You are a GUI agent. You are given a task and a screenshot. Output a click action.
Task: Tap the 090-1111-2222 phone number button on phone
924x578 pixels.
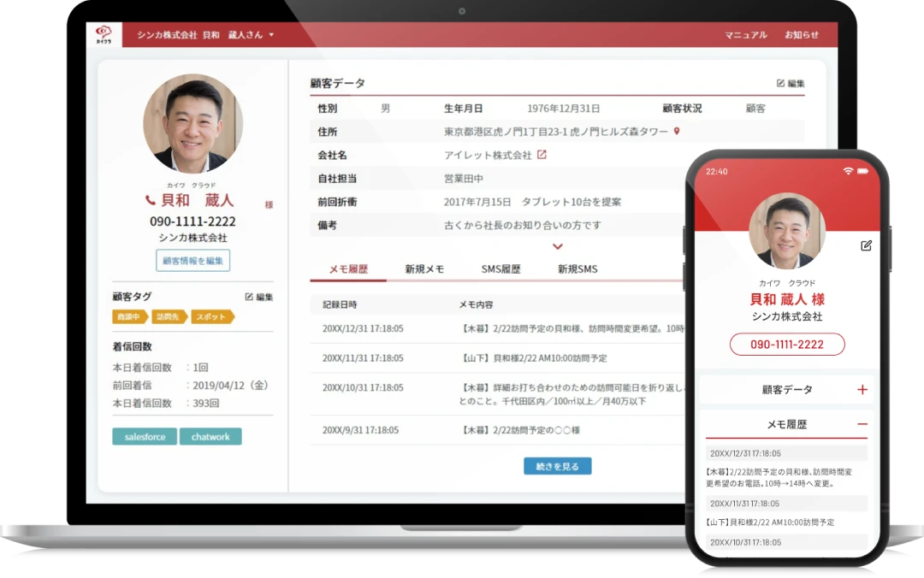[x=786, y=345]
